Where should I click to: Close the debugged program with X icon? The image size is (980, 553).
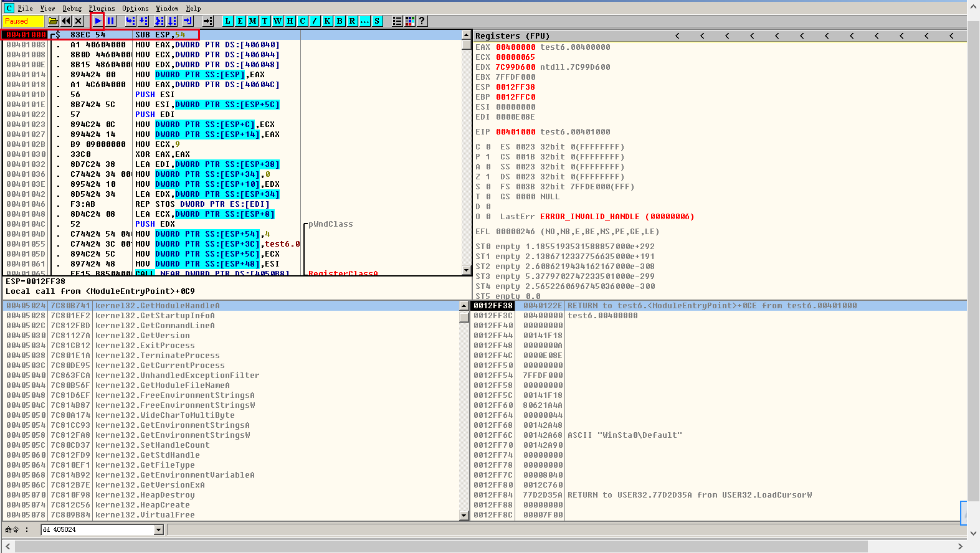(78, 21)
